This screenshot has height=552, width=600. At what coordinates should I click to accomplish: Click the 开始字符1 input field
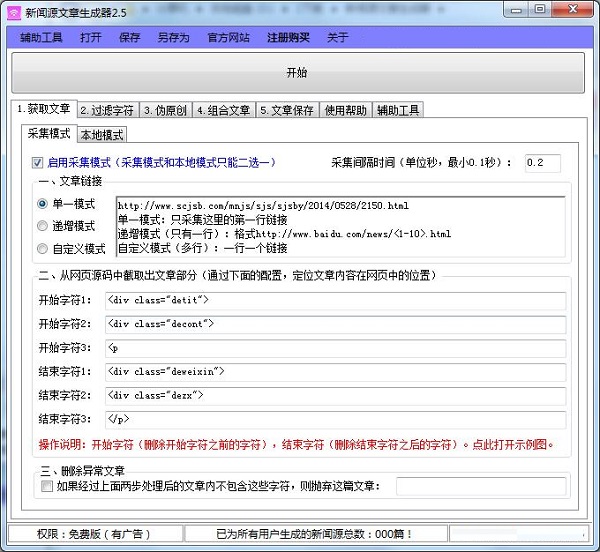(336, 301)
